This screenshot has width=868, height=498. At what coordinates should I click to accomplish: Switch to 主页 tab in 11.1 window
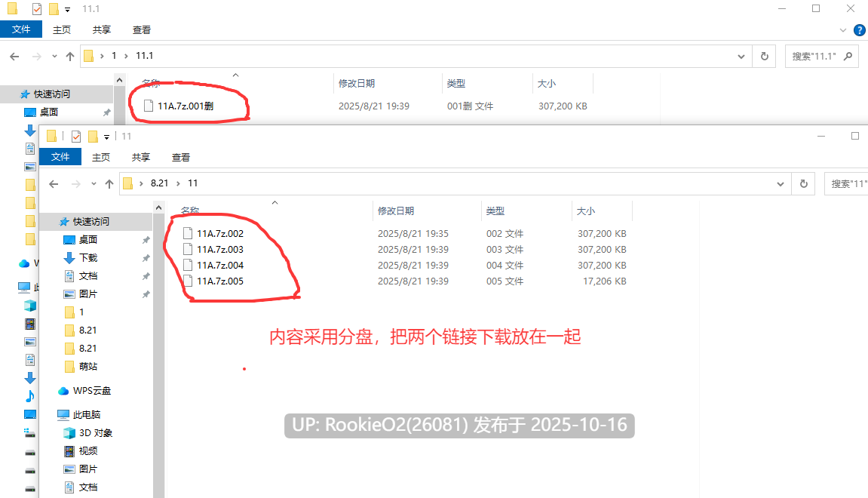(61, 30)
